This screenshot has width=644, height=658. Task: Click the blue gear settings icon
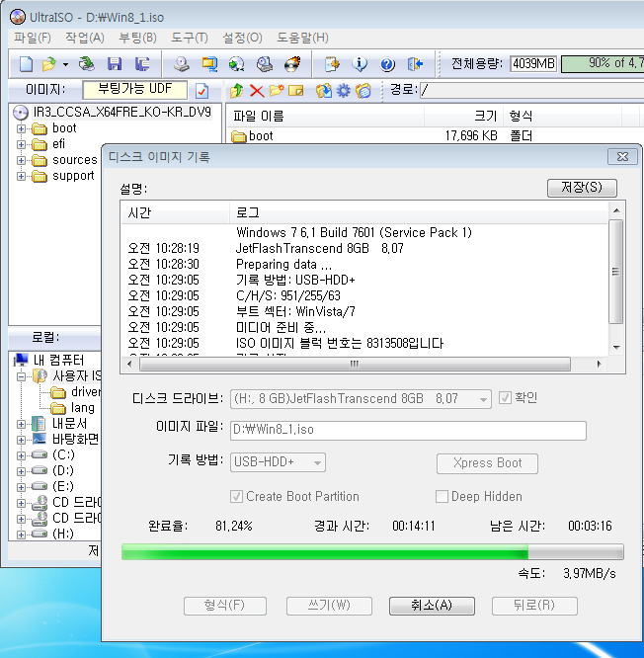coord(343,90)
